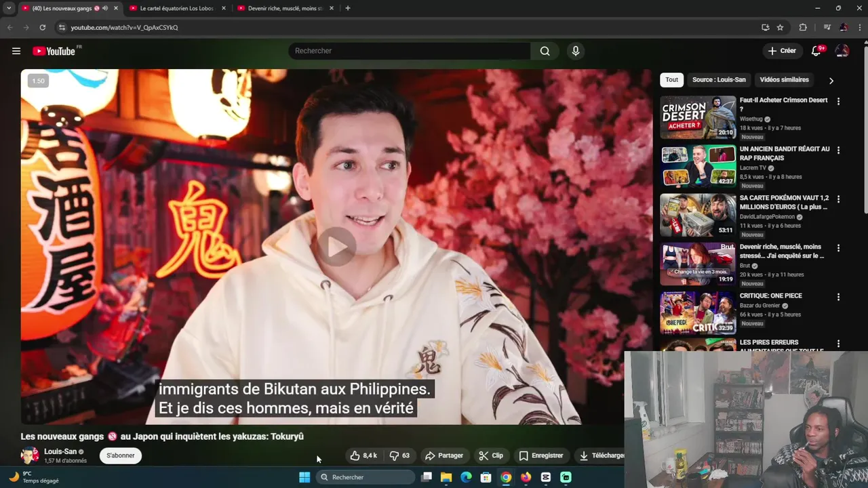The width and height of the screenshot is (868, 488).
Task: Open the Critique One Piece thumbnail
Action: point(698,312)
